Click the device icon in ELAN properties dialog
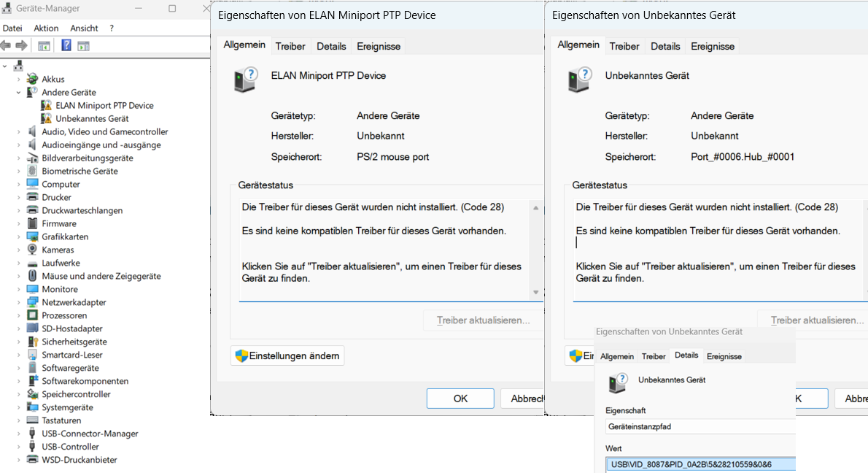 click(x=246, y=80)
